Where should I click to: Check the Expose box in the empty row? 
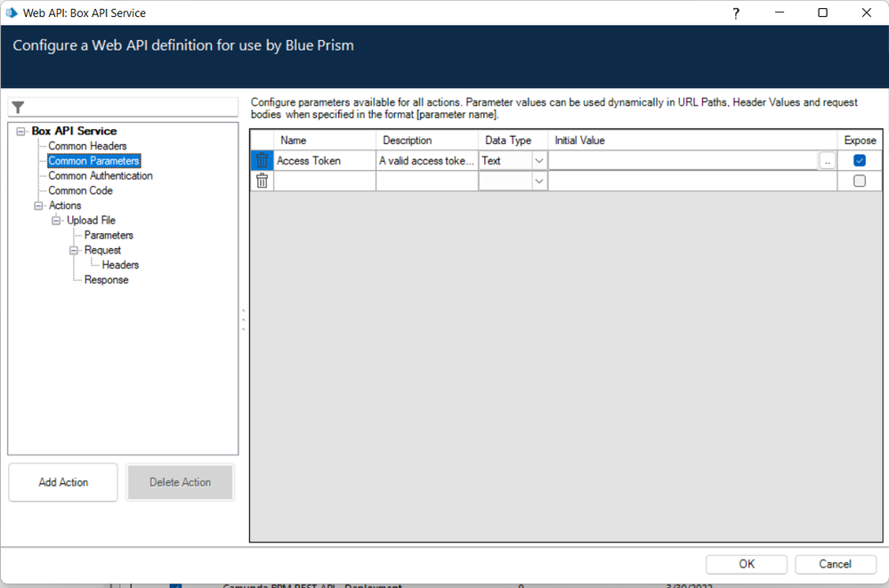[x=860, y=181]
